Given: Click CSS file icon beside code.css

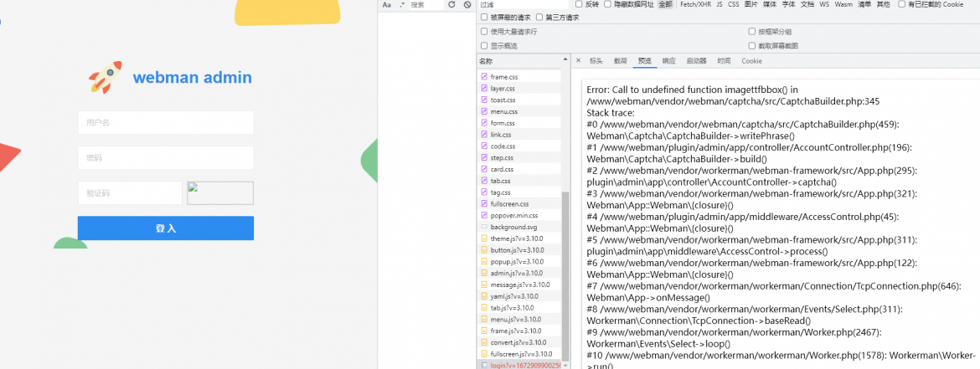Looking at the screenshot, I should pos(484,146).
